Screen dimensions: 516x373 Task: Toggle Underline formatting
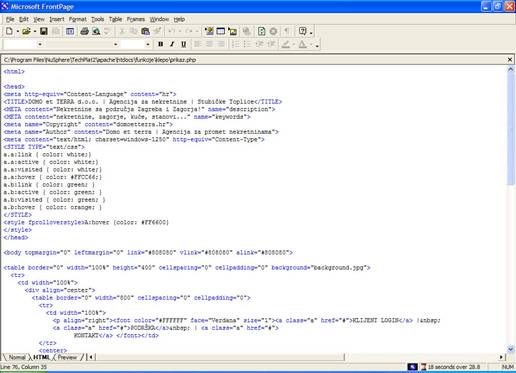coord(183,44)
